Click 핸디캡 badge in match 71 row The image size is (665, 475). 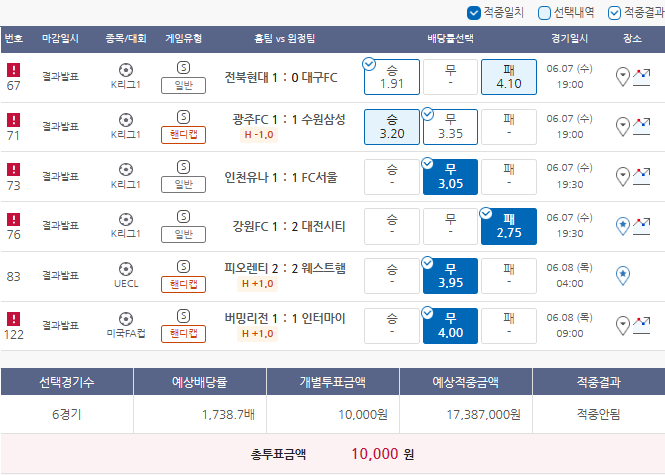183,135
